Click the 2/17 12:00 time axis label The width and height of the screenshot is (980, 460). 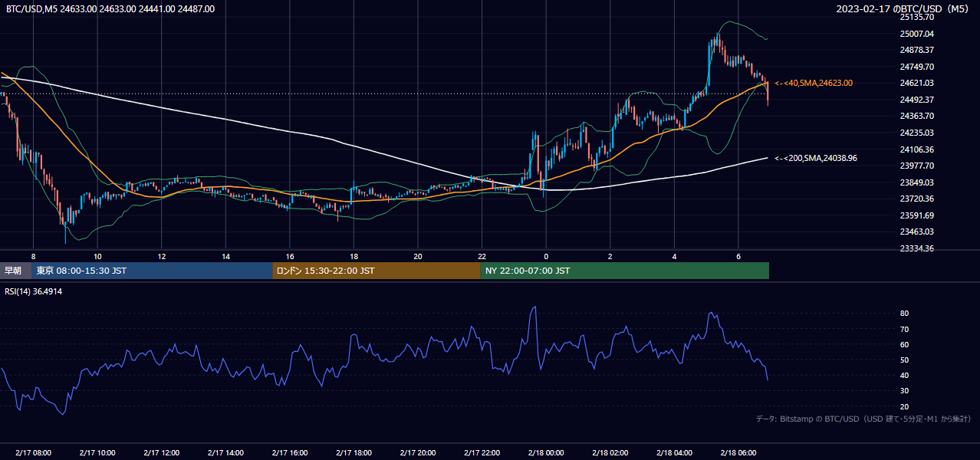[161, 453]
